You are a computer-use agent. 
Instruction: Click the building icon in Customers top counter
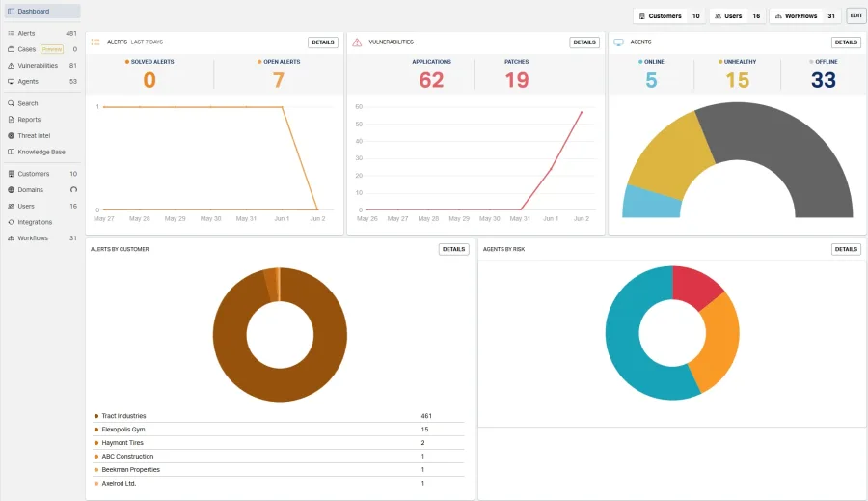pyautogui.click(x=642, y=16)
